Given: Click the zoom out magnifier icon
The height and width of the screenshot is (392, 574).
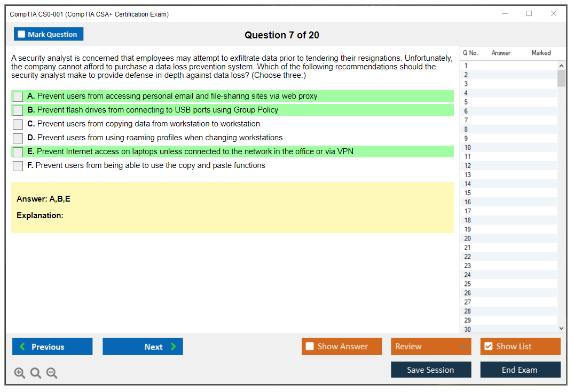Looking at the screenshot, I should point(52,373).
